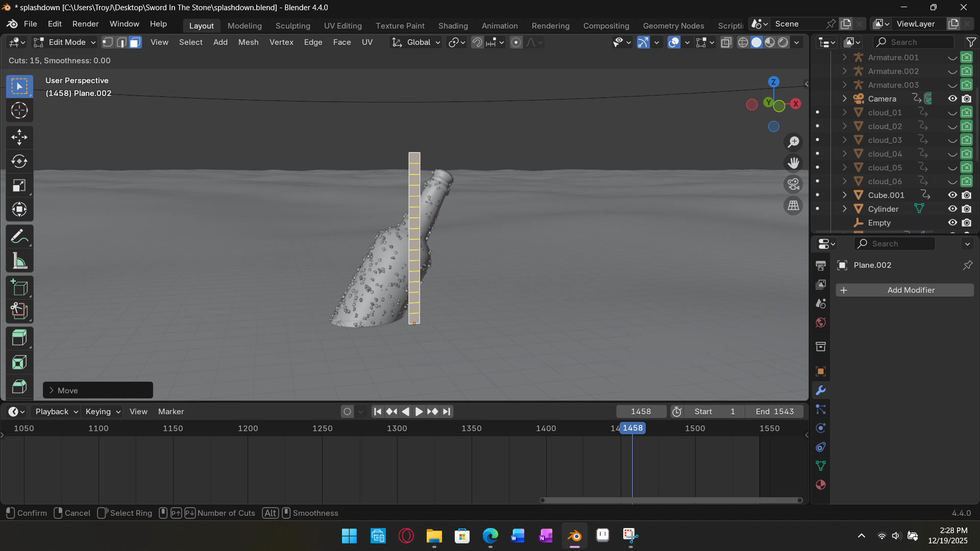The height and width of the screenshot is (551, 980).
Task: Open the Playback dropdown
Action: [x=56, y=412]
